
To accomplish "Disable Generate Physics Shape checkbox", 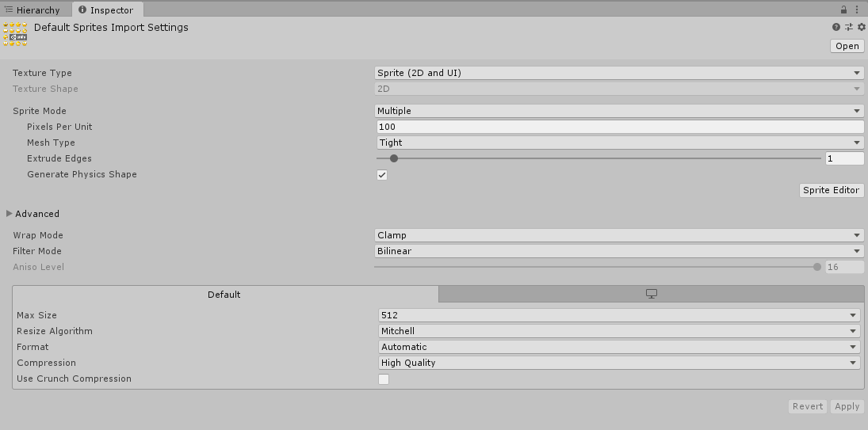I will click(382, 175).
